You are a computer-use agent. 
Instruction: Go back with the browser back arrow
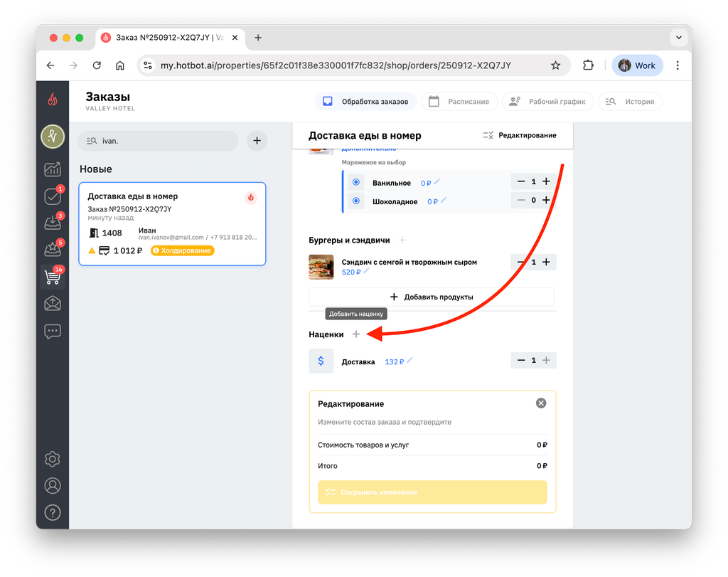click(50, 65)
